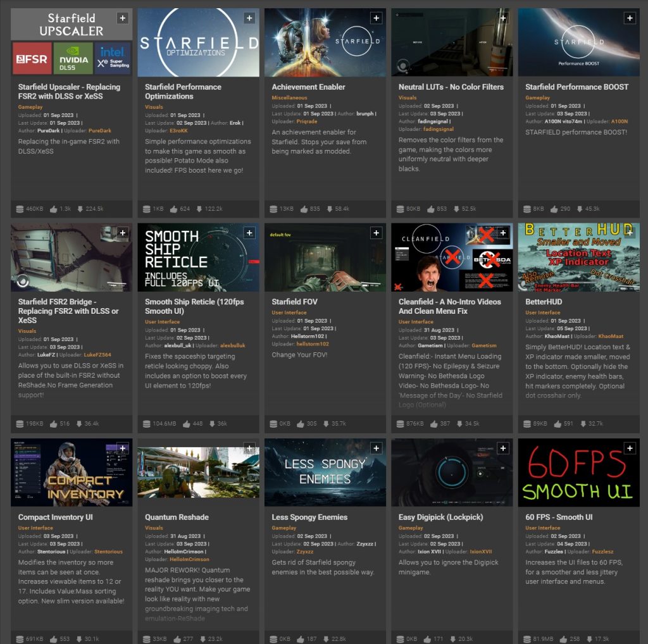Open uploader PureDark profile link
This screenshot has height=644, width=648.
tap(99, 130)
